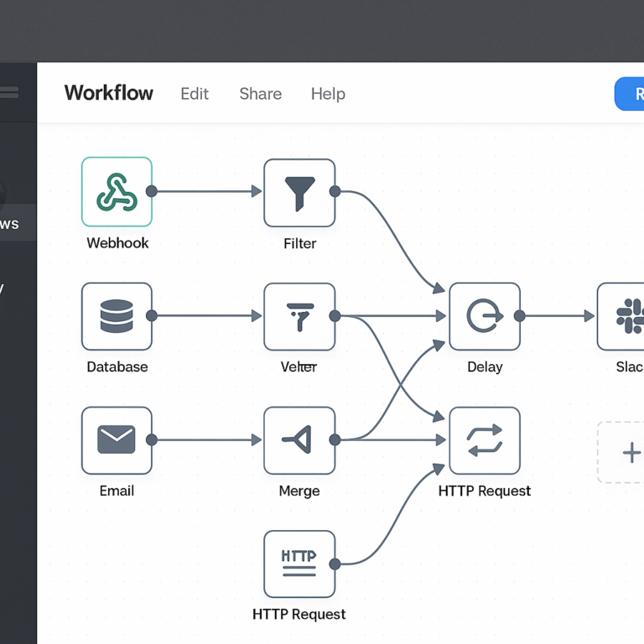Viewport: 644px width, 644px height.
Task: Select the Velter node icon
Action: pyautogui.click(x=299, y=316)
